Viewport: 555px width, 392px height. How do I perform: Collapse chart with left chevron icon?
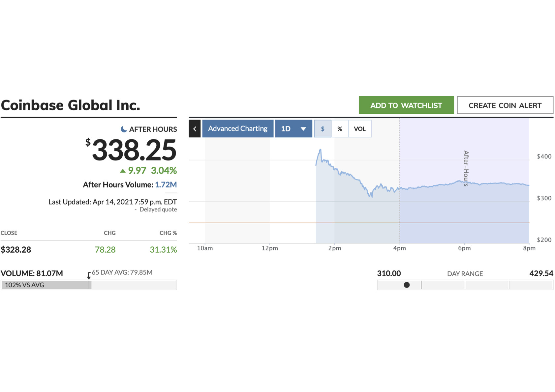pos(195,129)
